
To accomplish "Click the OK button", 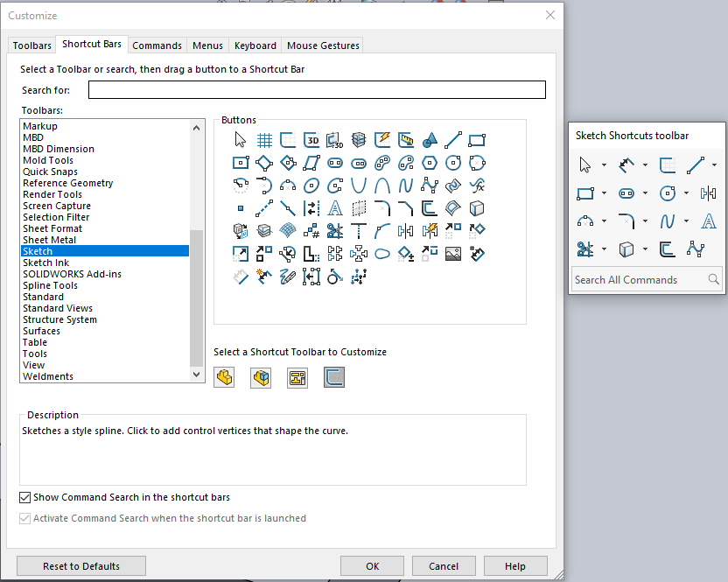I will (373, 566).
